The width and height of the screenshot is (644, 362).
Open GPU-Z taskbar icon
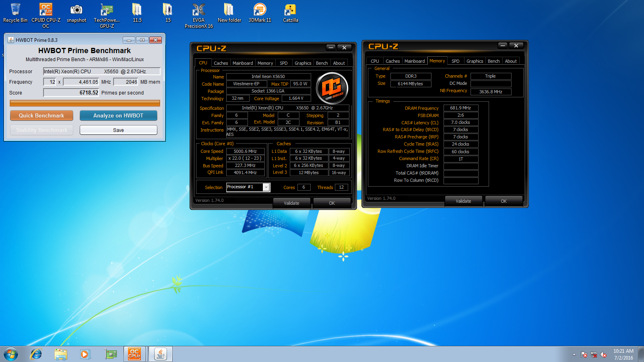[x=111, y=354]
